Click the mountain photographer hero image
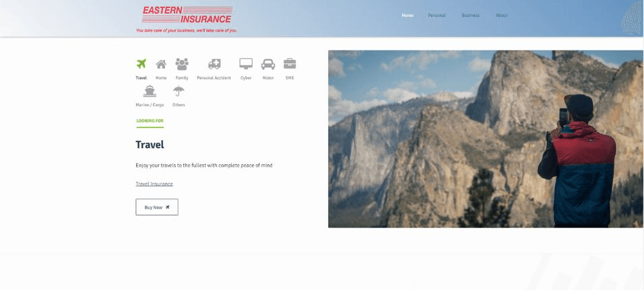 tap(486, 139)
